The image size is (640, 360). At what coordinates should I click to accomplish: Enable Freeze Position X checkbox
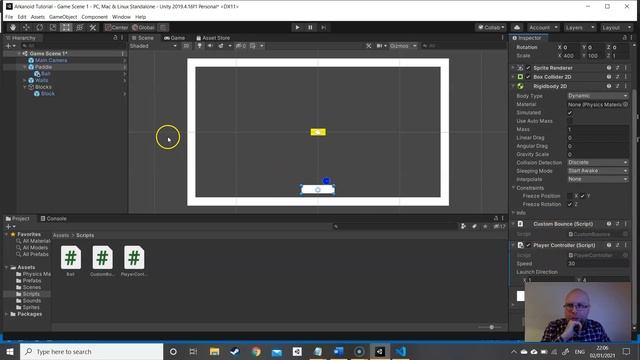[x=570, y=196]
